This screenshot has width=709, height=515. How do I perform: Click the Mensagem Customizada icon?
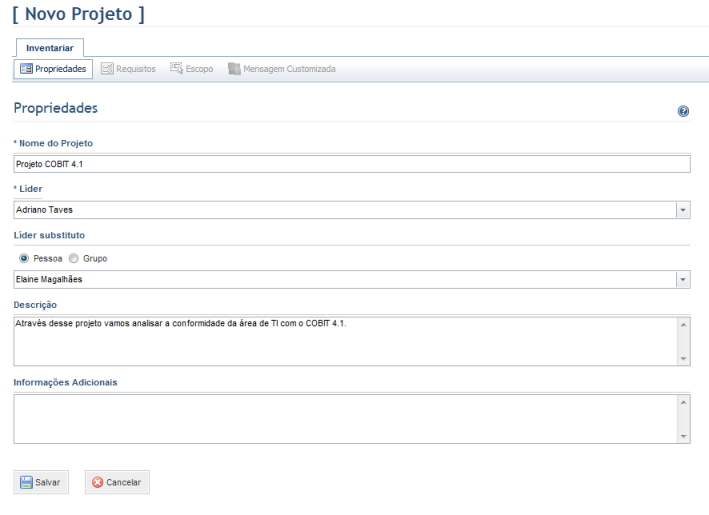234,69
